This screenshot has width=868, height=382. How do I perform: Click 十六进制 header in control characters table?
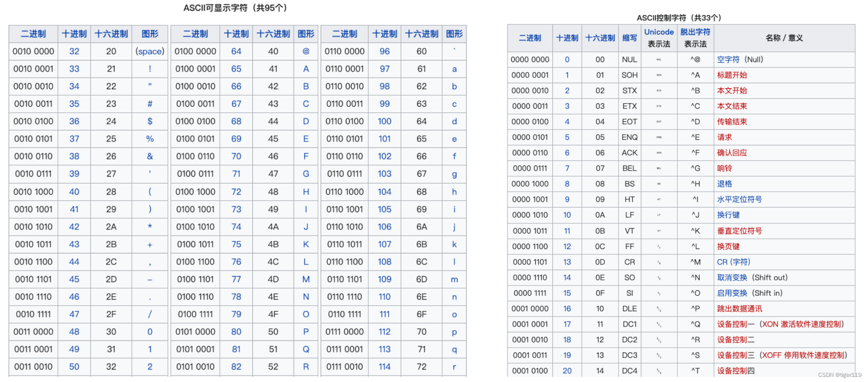pyautogui.click(x=600, y=38)
